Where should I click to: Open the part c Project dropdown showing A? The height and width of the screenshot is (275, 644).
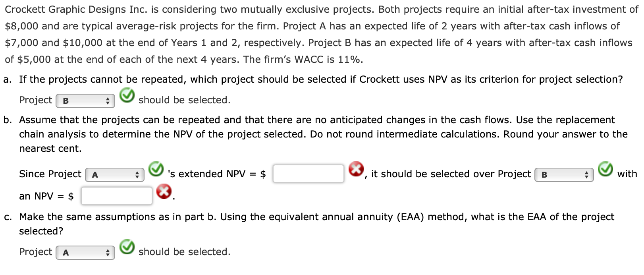tap(85, 253)
